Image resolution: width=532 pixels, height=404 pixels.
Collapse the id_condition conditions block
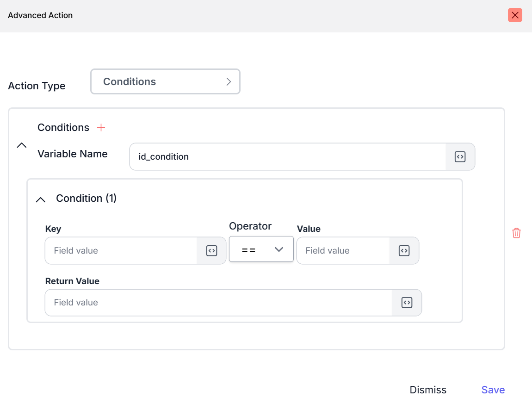click(x=22, y=145)
